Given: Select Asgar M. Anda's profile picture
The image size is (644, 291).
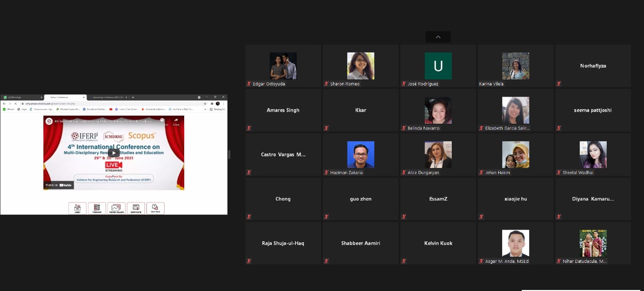Looking at the screenshot, I should tap(516, 243).
